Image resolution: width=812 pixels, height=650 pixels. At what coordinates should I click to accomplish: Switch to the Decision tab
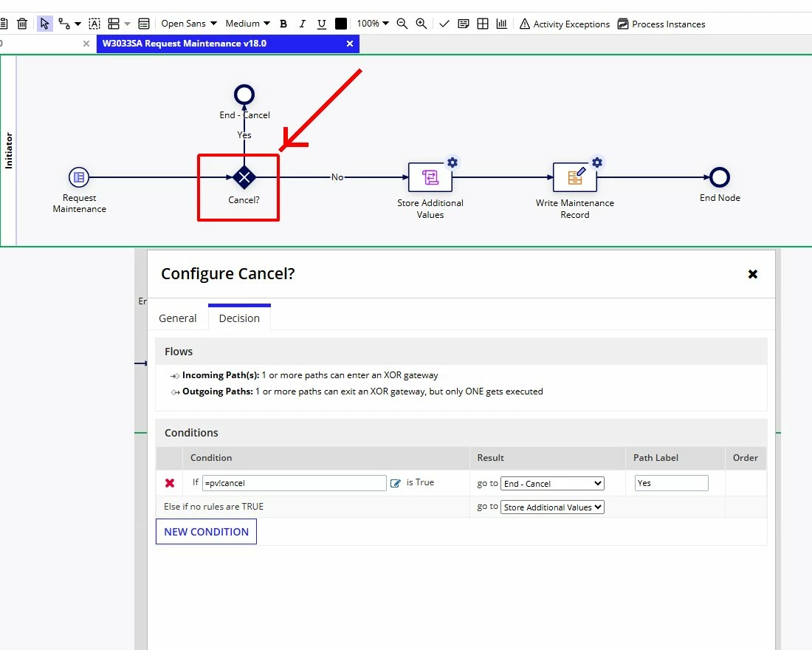(x=239, y=318)
